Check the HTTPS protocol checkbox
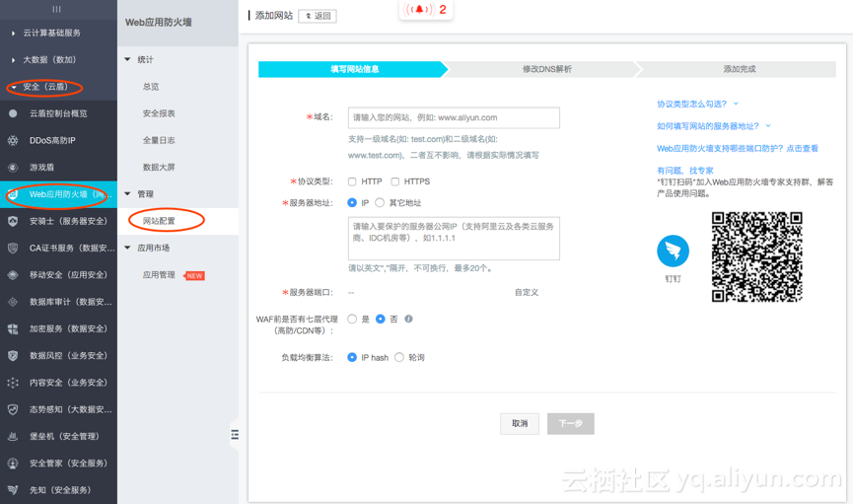The height and width of the screenshot is (504, 853). pos(395,181)
